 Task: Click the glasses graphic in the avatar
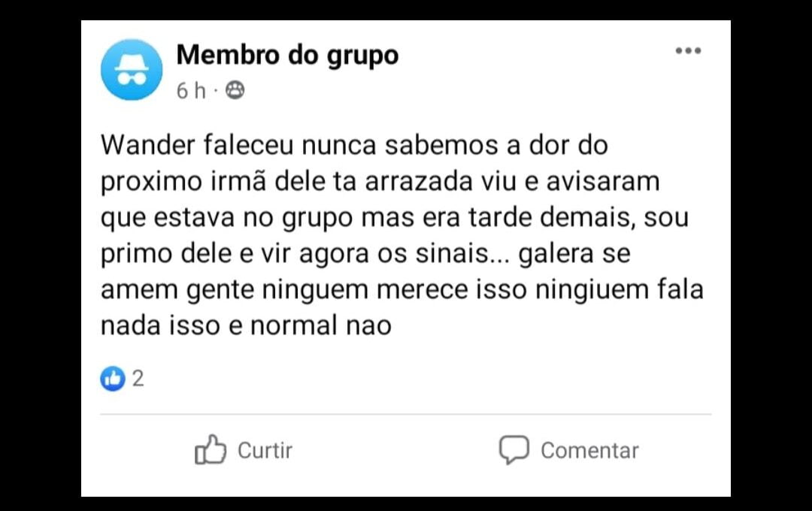point(132,79)
